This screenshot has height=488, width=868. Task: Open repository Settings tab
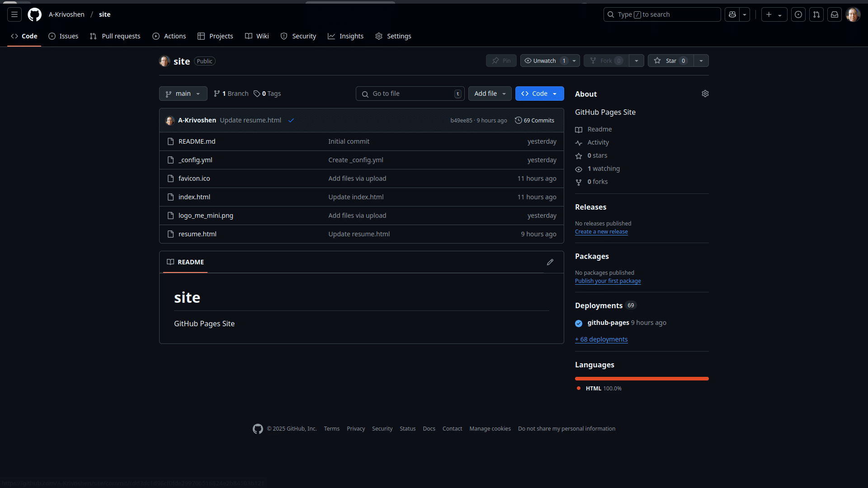tap(393, 36)
